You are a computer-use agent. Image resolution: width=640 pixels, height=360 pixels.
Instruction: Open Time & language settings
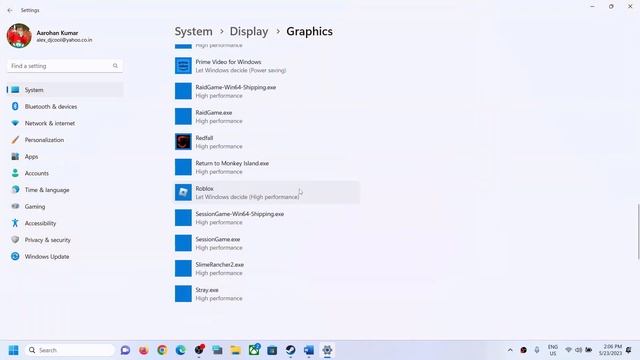coord(65,190)
